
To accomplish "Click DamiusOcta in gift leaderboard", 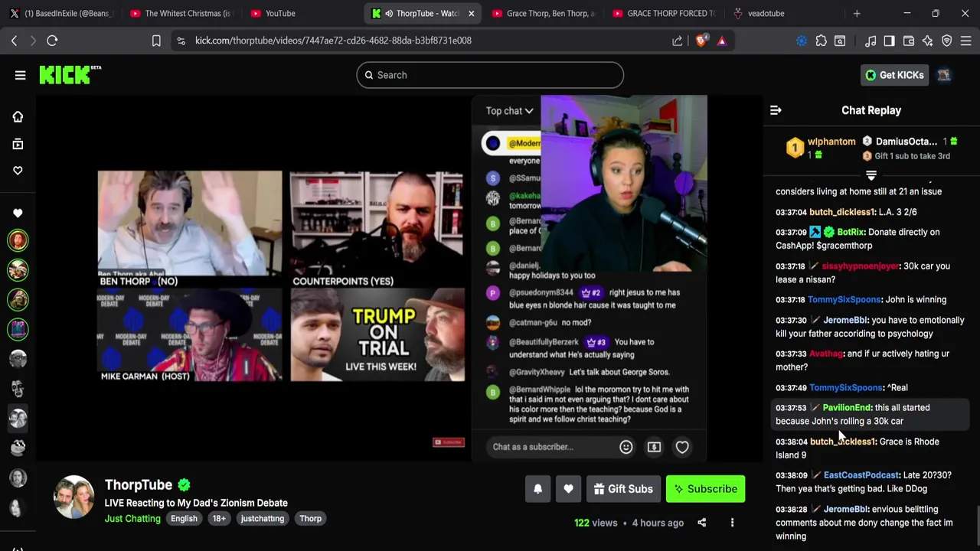I will click(906, 142).
